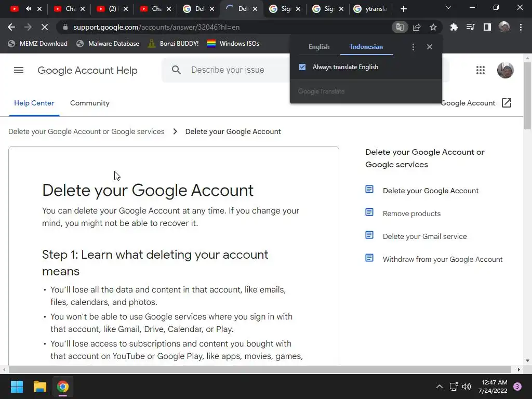Image resolution: width=532 pixels, height=399 pixels.
Task: Open the notification count badge
Action: [x=517, y=387]
